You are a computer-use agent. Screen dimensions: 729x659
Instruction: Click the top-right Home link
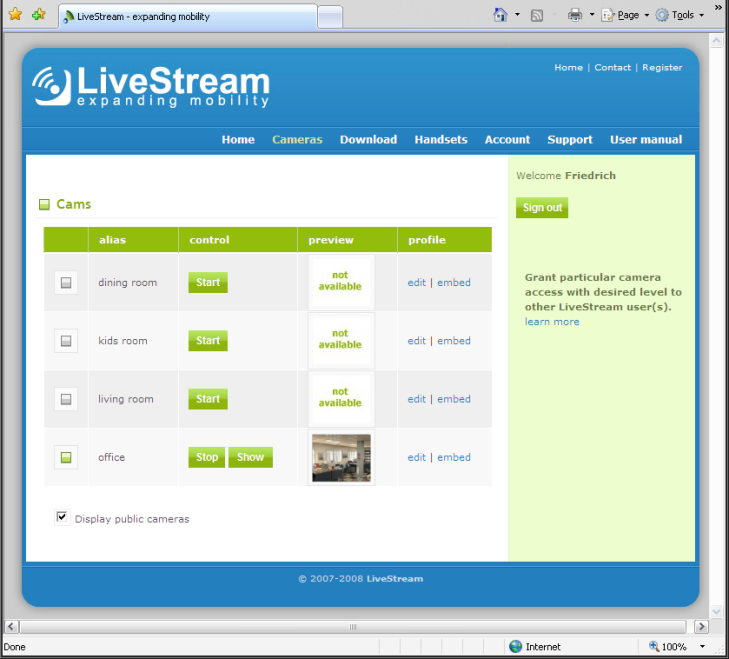point(568,67)
